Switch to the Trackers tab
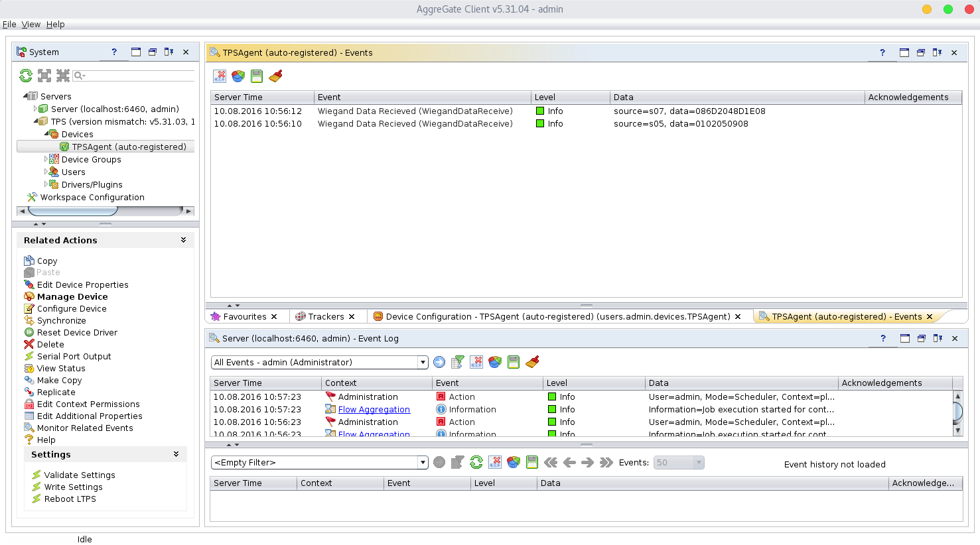 tap(326, 317)
